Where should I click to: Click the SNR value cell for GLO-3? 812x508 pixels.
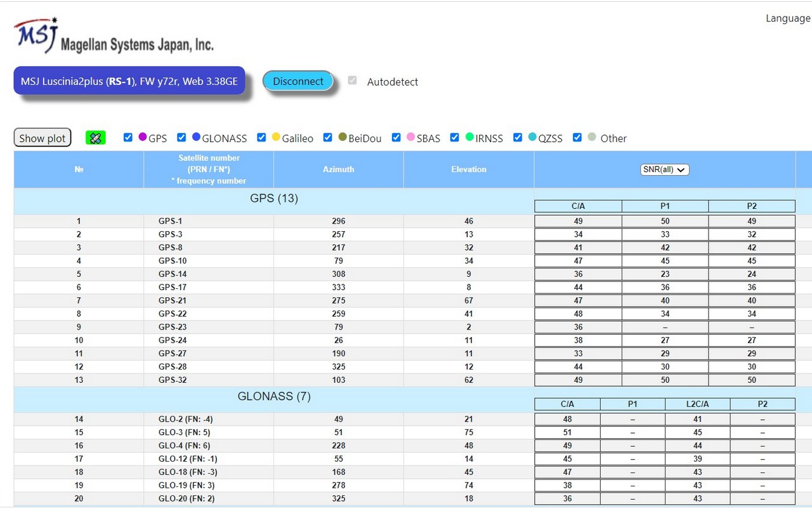567,432
